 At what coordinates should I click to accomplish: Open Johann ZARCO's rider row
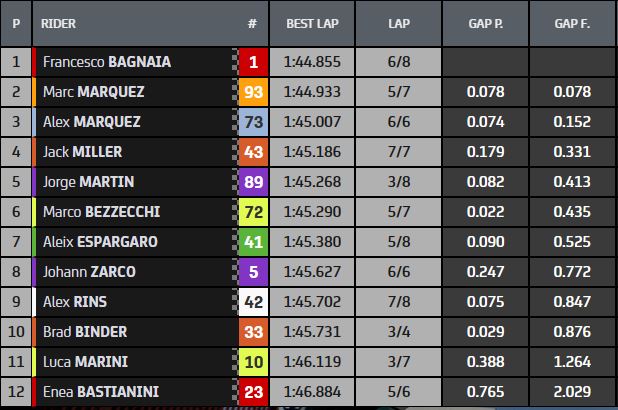pos(91,272)
